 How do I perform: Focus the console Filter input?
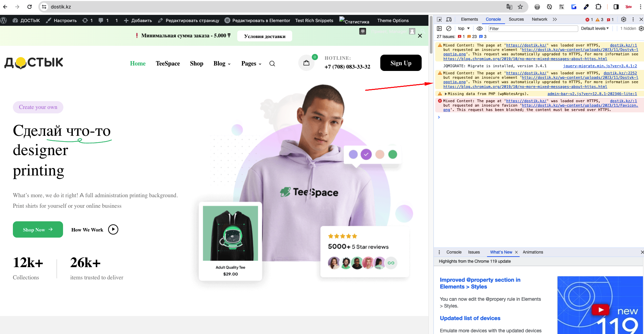(533, 29)
